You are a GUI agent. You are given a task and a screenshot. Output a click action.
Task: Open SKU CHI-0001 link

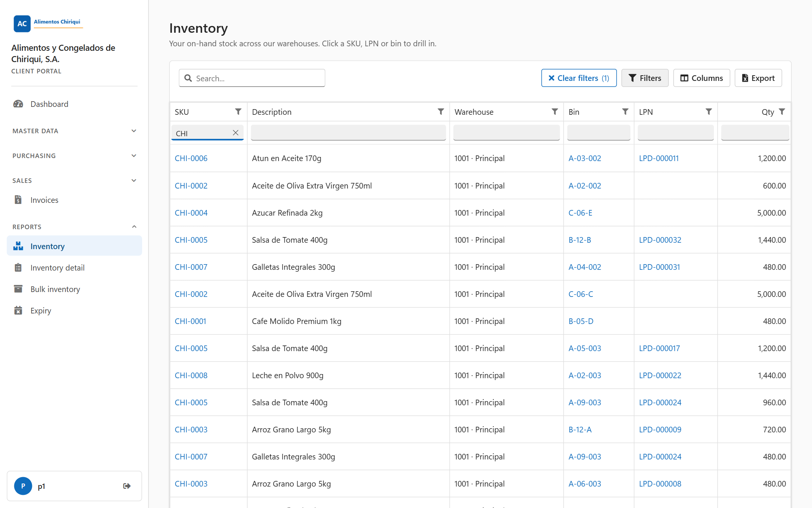point(190,321)
